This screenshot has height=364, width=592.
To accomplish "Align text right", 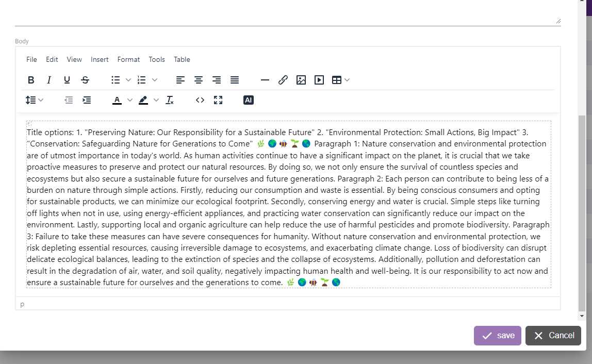I will tap(217, 80).
